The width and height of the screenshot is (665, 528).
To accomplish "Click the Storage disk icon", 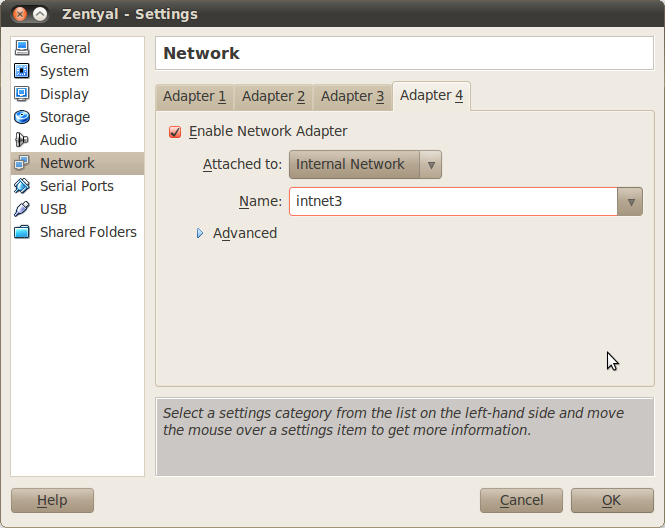I will click(22, 117).
